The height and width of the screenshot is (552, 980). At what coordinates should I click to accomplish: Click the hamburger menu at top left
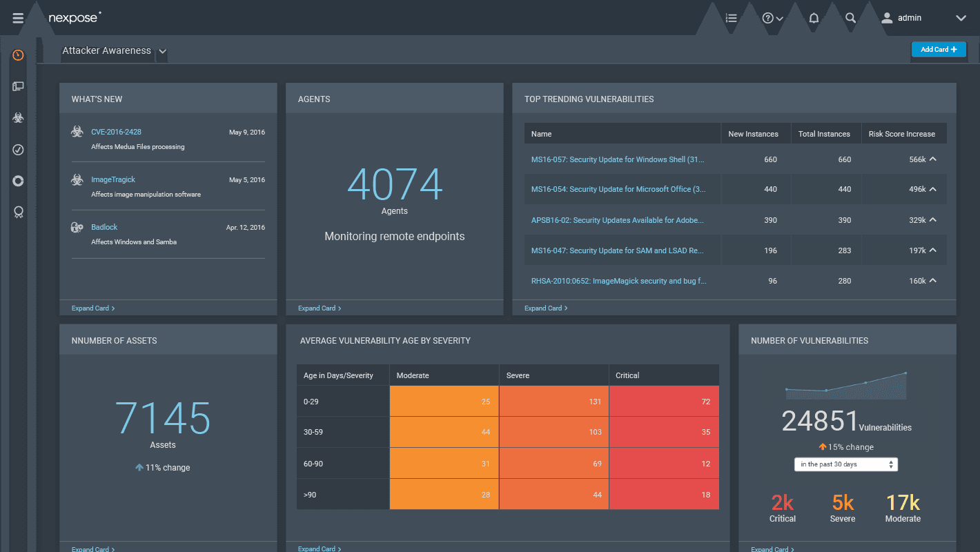pyautogui.click(x=17, y=17)
